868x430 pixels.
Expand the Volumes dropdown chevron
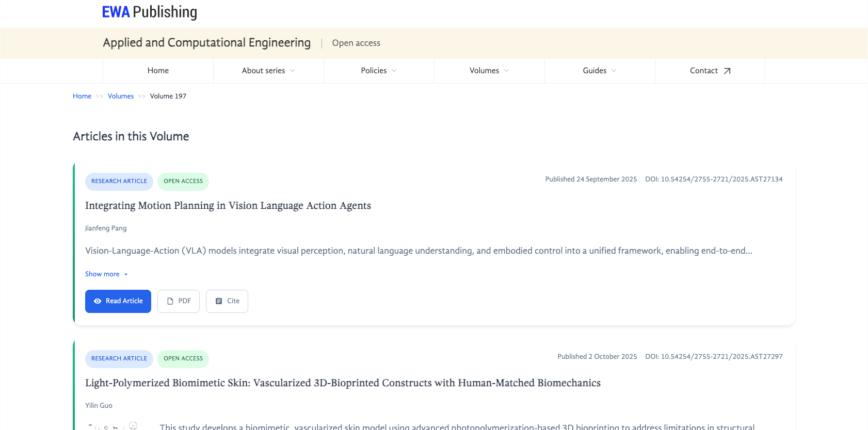click(506, 71)
